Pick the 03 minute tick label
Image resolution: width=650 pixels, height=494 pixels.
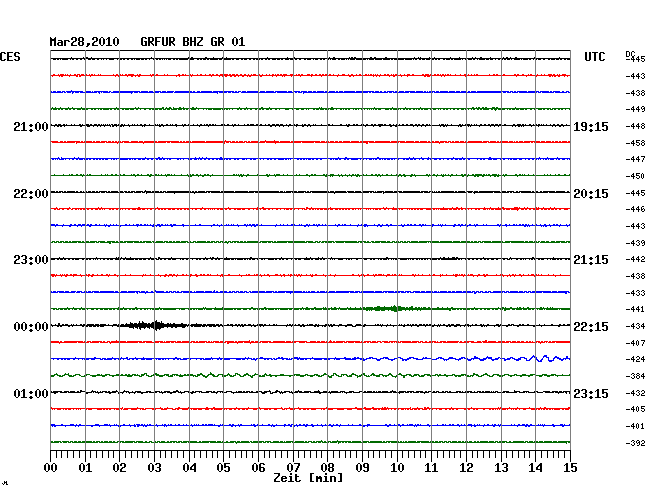click(x=154, y=468)
